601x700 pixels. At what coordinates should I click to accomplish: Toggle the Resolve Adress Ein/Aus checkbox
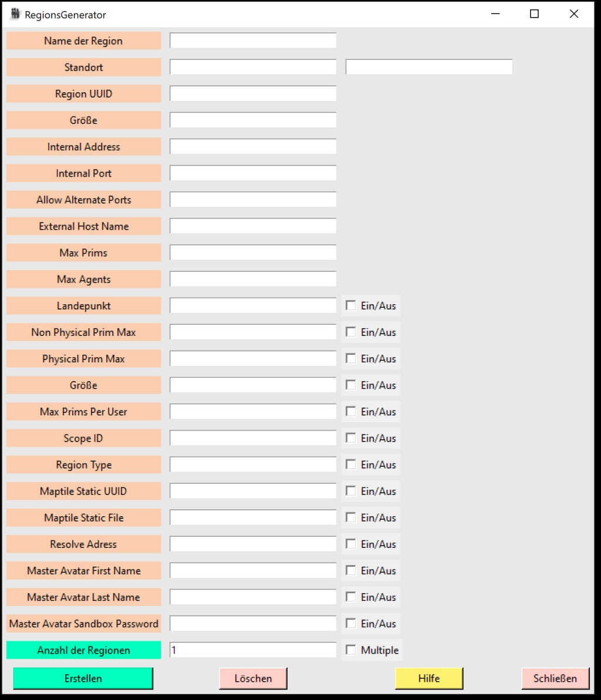pos(351,544)
